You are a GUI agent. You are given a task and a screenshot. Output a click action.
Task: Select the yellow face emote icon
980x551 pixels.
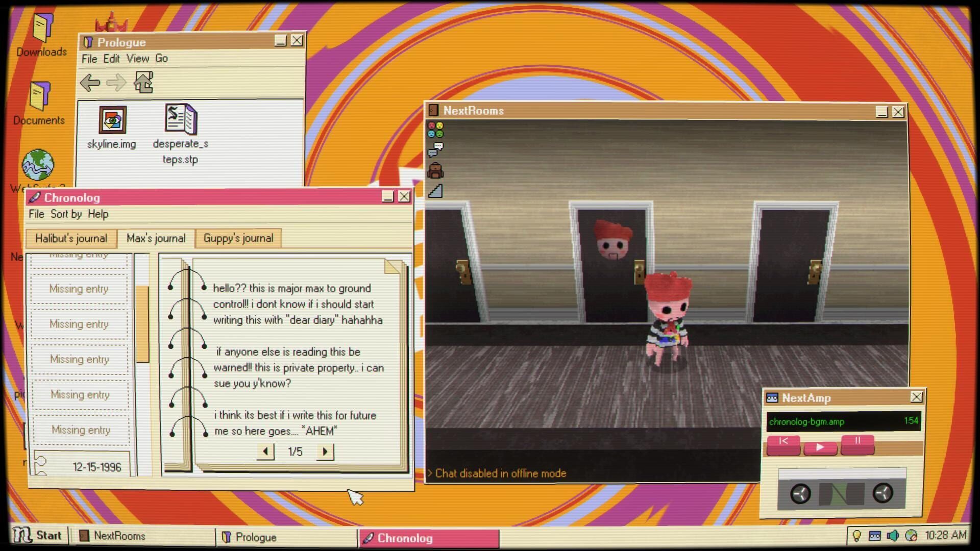[439, 126]
